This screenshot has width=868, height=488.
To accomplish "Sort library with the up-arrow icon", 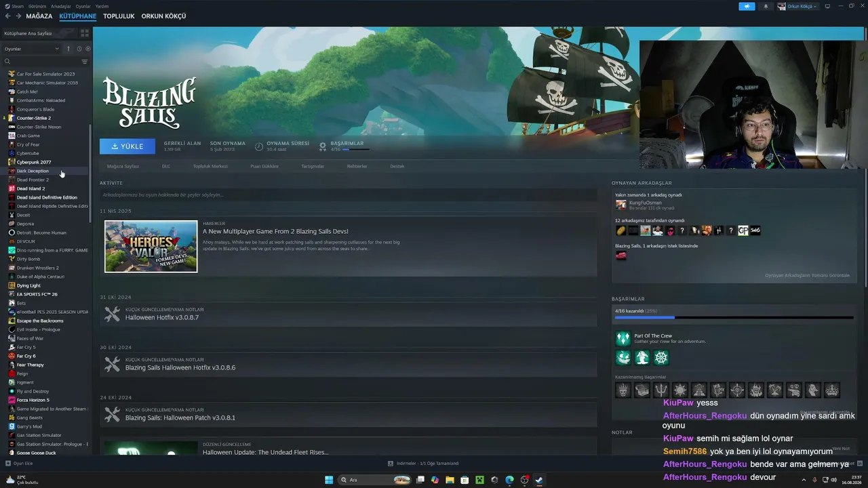I will pyautogui.click(x=68, y=49).
